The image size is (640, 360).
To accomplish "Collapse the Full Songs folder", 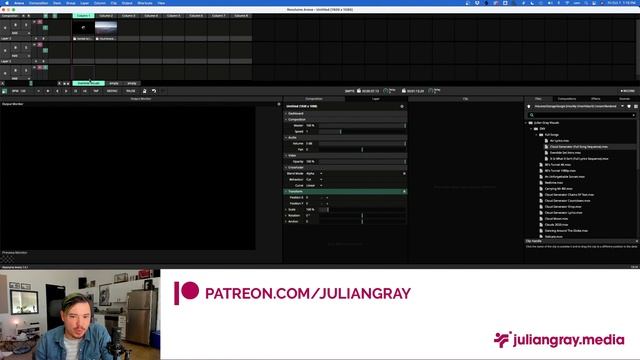I will coord(537,135).
